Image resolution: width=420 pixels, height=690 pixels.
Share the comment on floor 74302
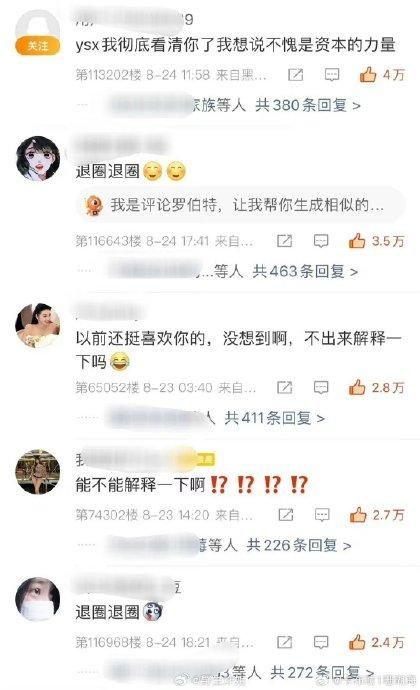click(286, 515)
